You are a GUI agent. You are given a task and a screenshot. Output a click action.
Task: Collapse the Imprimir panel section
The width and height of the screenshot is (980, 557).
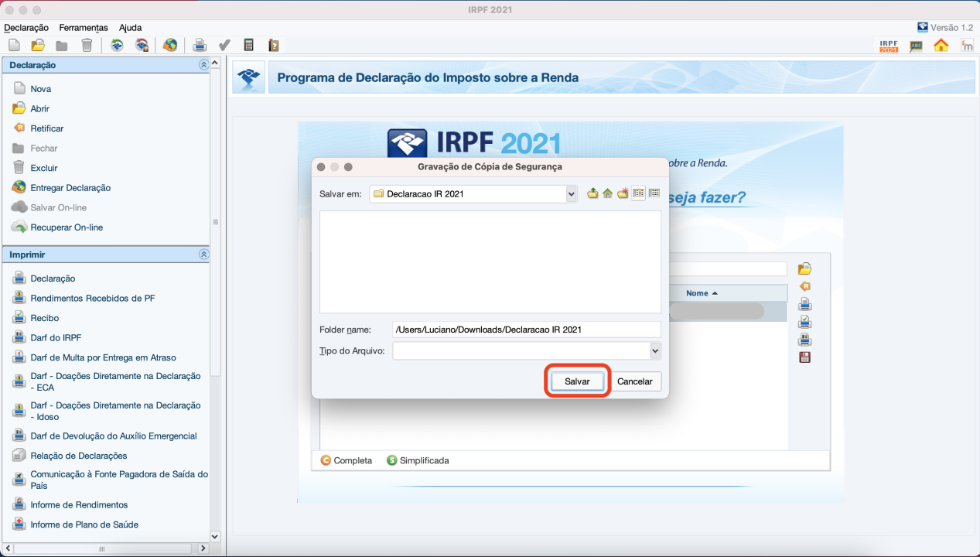tap(203, 255)
